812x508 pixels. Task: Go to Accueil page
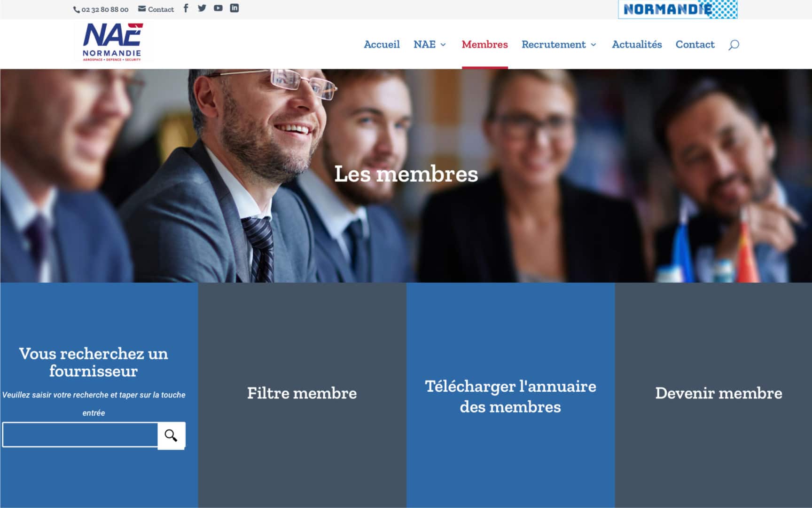[x=382, y=44]
